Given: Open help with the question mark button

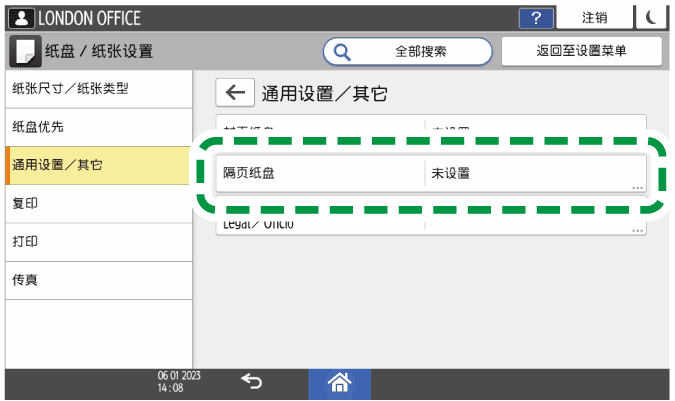Looking at the screenshot, I should 536,19.
